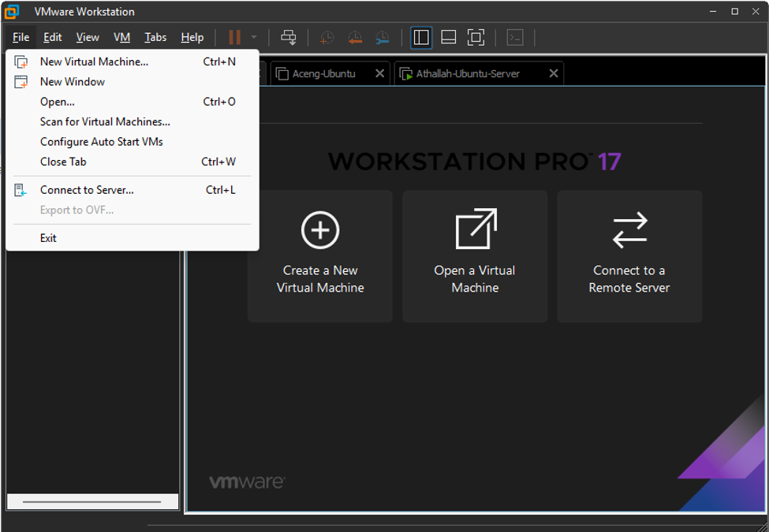Click Create a New Virtual Machine tile
Viewport: 769px width, 532px height.
click(320, 256)
